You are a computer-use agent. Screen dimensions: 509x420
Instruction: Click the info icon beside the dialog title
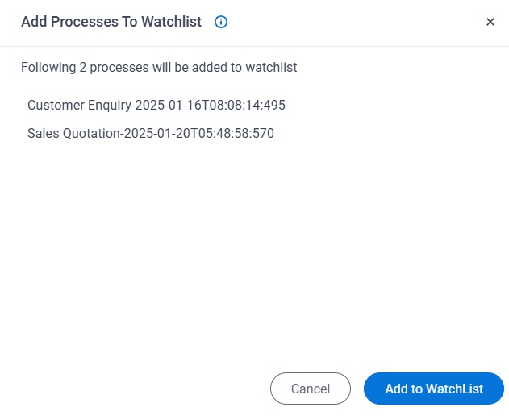[221, 23]
